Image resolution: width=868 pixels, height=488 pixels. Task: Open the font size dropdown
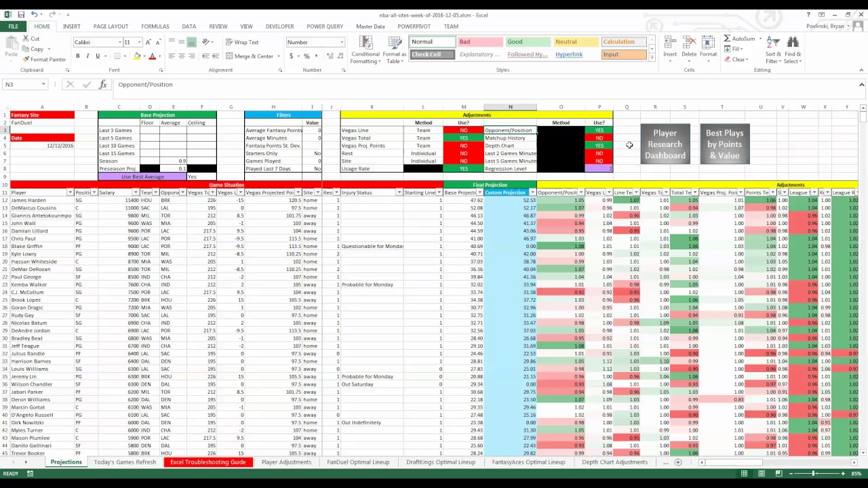[140, 42]
